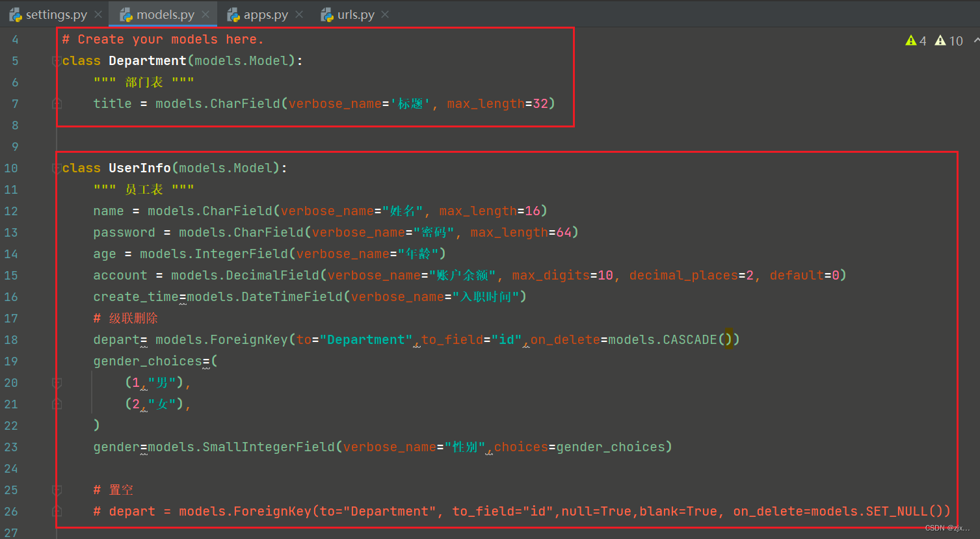The height and width of the screenshot is (539, 980).
Task: Click SET_NULL in the commented line 26
Action: click(x=897, y=512)
